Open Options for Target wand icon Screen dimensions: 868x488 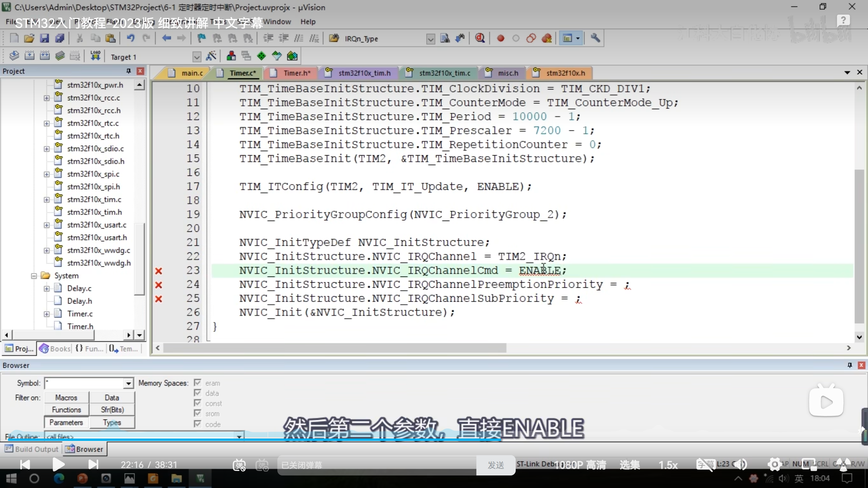point(211,56)
